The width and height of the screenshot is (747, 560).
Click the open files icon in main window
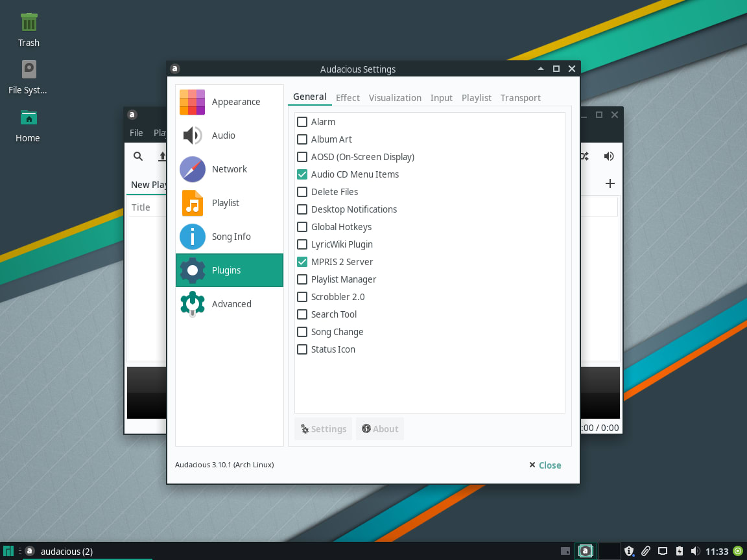(163, 156)
